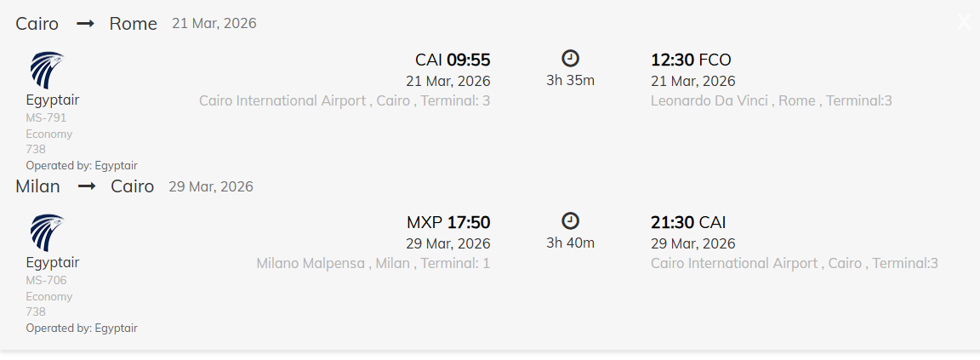Select the CAI 09:55 departure time
Viewport: 980px width, 360px height.
point(453,60)
